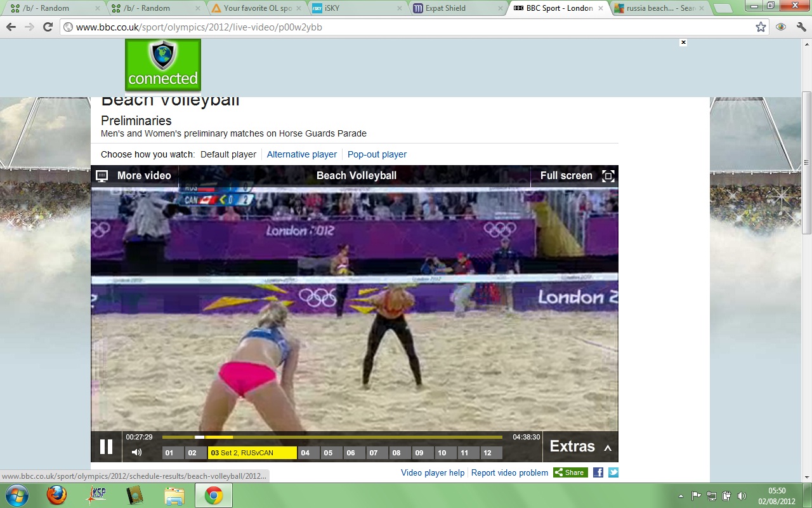Image resolution: width=812 pixels, height=508 pixels.
Task: Click the Preliminaries heading
Action: coord(136,121)
